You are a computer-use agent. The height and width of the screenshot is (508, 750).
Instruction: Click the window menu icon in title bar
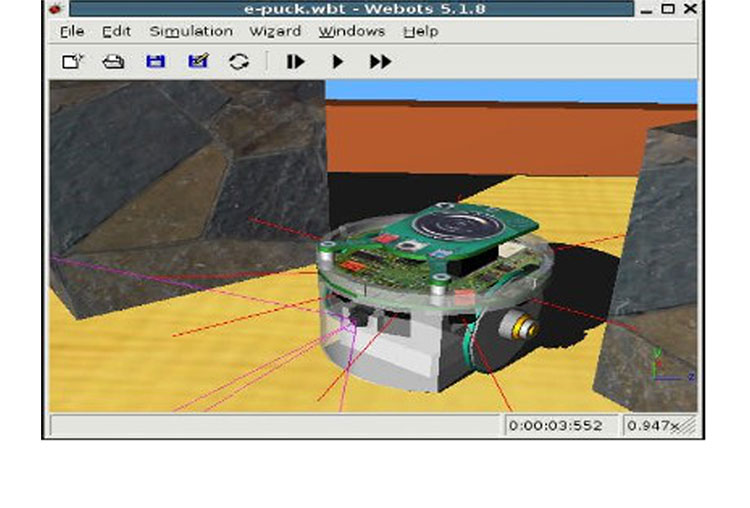(56, 9)
